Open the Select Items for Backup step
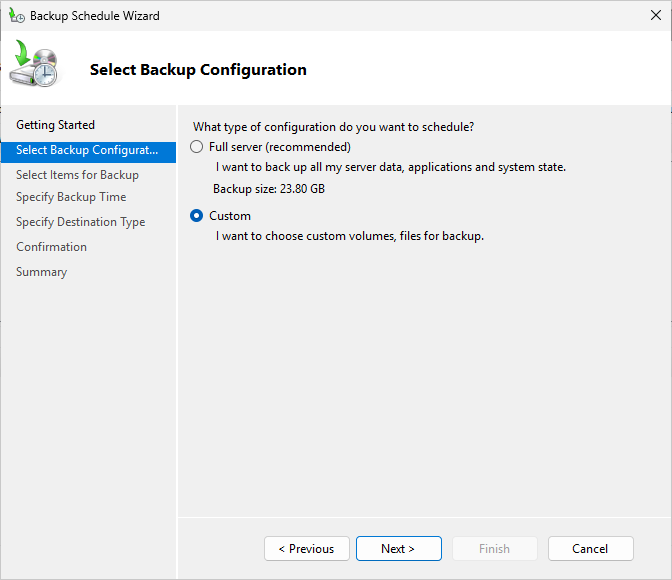 click(77, 175)
